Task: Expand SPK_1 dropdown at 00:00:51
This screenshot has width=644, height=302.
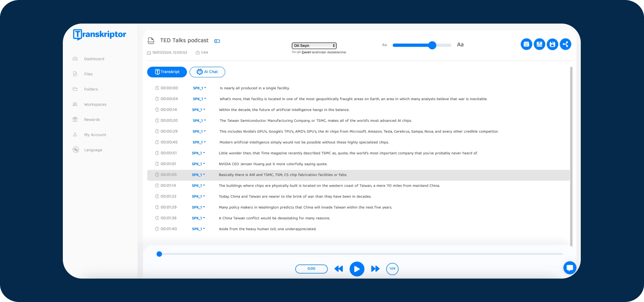Action: click(199, 153)
